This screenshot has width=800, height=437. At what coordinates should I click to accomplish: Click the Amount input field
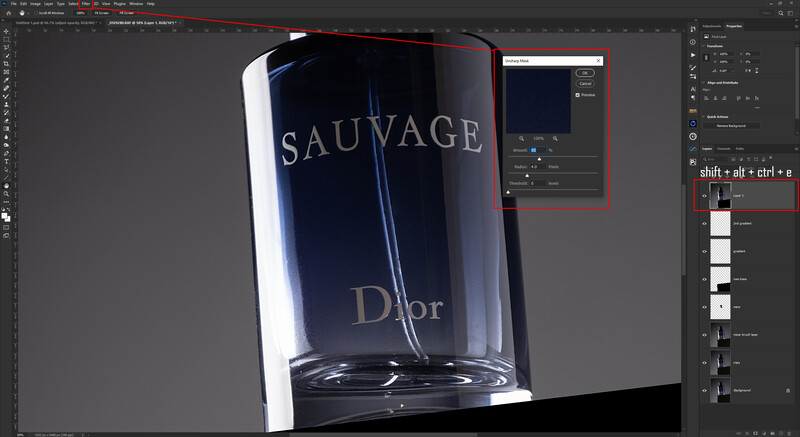tap(538, 150)
